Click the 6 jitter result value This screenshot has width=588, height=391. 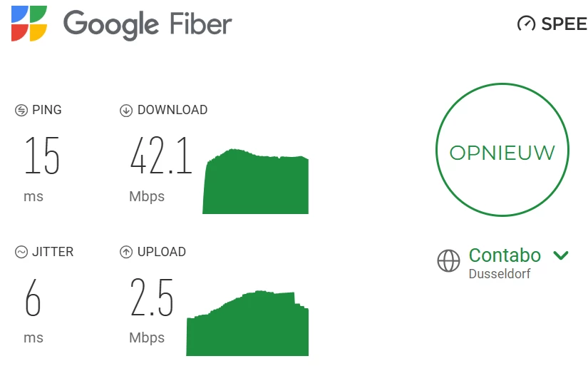pyautogui.click(x=33, y=298)
